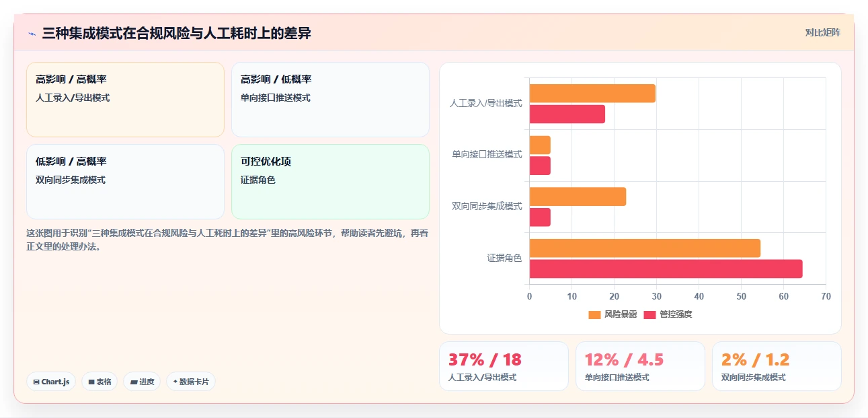
Task: Click orange bar for 人工录入/导出模式
Action: point(592,94)
